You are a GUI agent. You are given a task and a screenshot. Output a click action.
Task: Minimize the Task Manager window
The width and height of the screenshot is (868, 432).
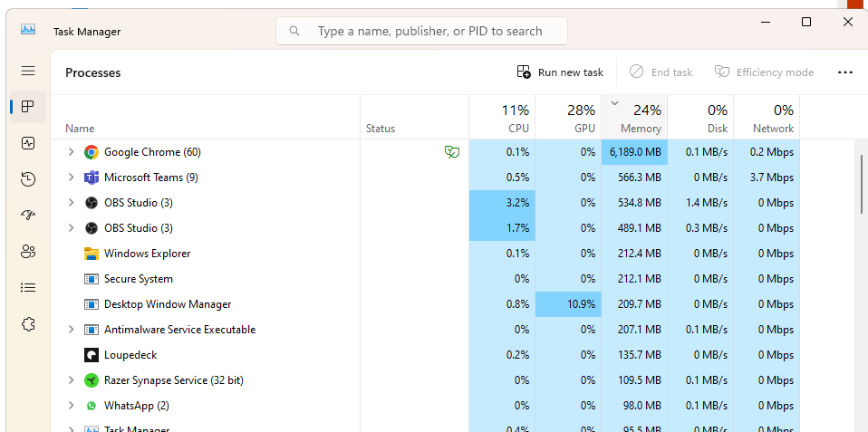click(x=767, y=22)
